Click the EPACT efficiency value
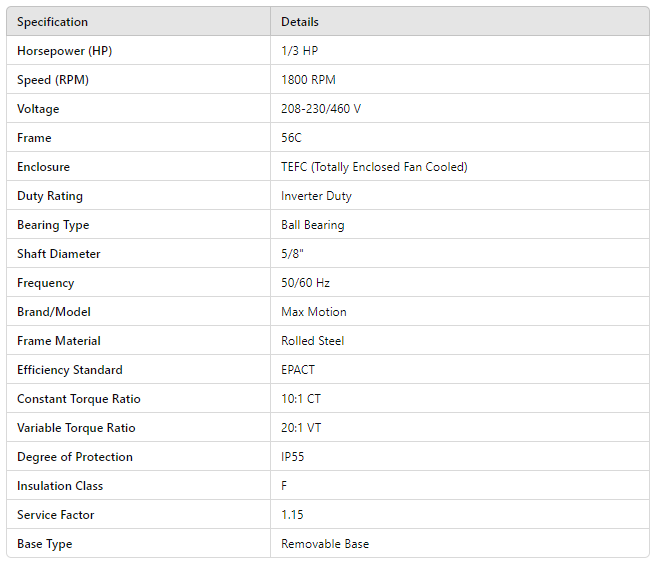This screenshot has height=564, width=657. click(x=298, y=370)
